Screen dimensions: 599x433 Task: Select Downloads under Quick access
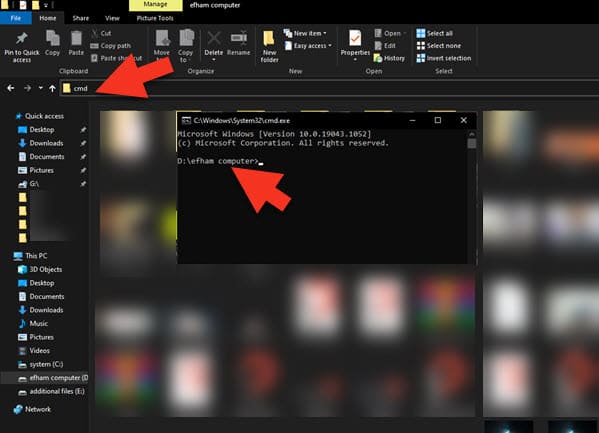click(x=46, y=143)
